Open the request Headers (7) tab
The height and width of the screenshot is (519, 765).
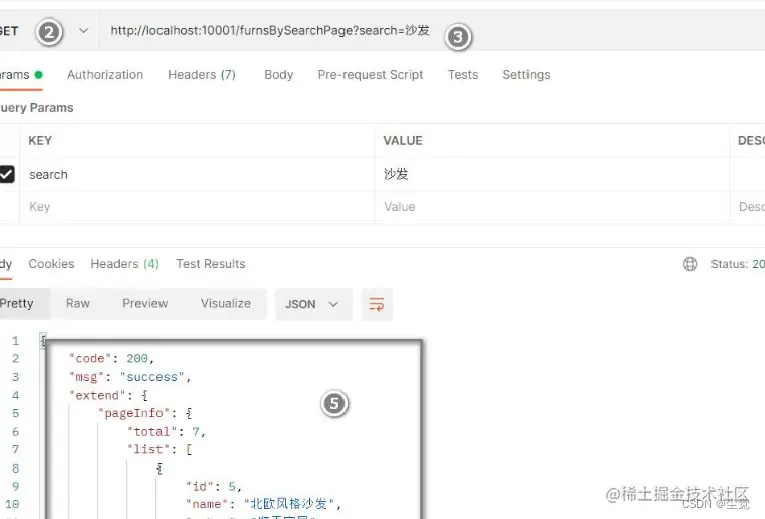coord(202,75)
